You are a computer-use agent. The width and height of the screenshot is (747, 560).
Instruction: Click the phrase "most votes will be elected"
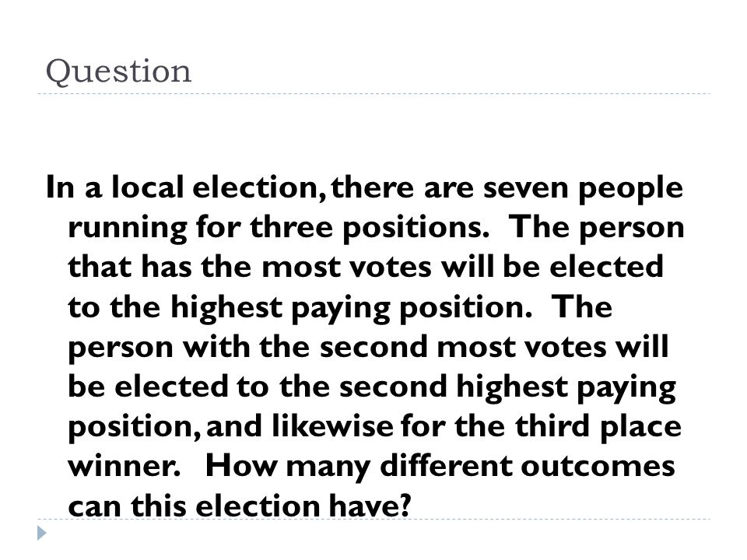point(462,267)
